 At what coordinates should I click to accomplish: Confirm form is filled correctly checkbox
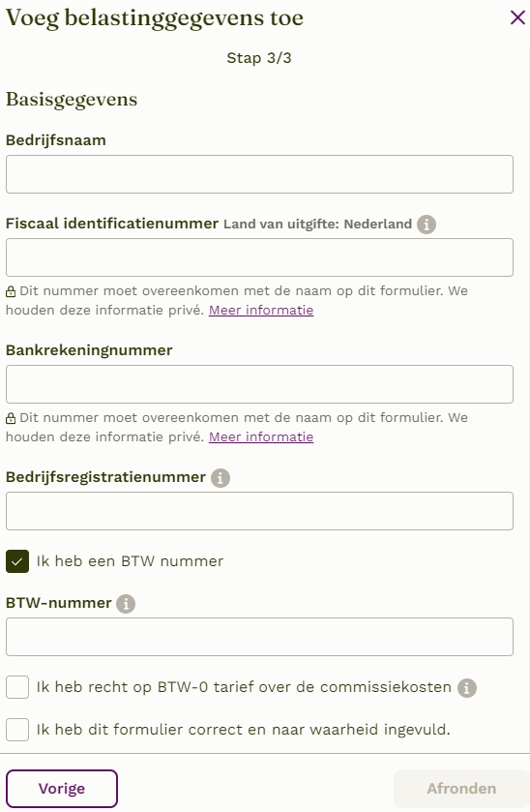click(x=17, y=730)
